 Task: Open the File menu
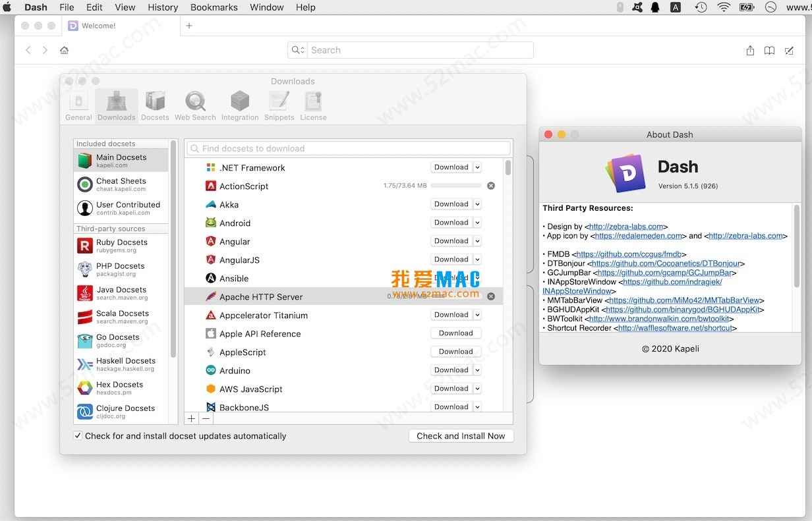[x=67, y=7]
